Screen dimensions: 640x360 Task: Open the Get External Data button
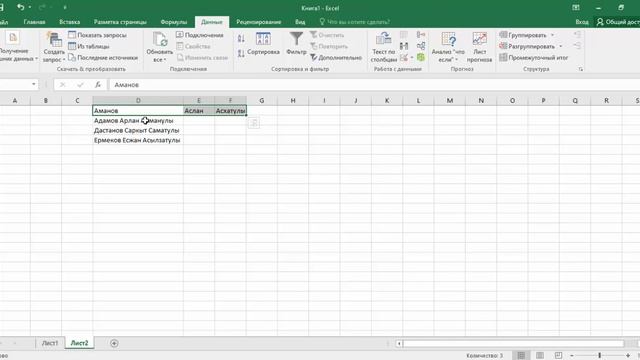point(16,47)
